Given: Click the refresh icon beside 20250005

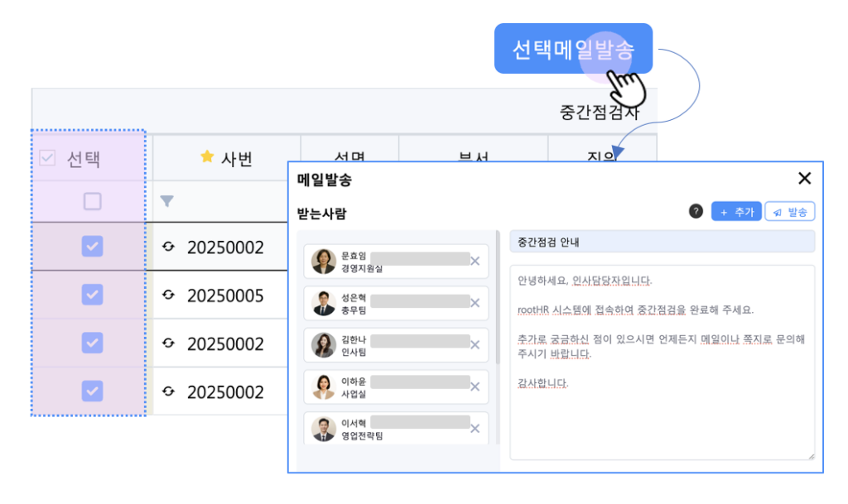Looking at the screenshot, I should click(169, 295).
